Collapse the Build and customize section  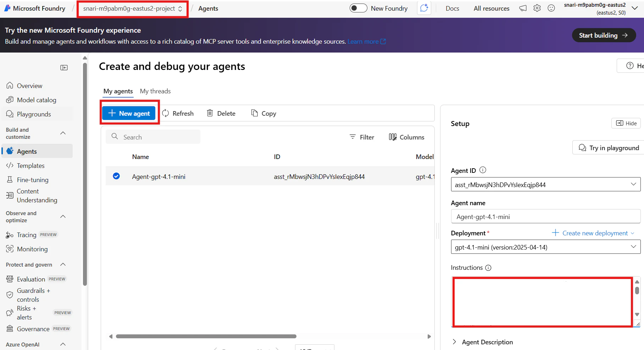(63, 133)
